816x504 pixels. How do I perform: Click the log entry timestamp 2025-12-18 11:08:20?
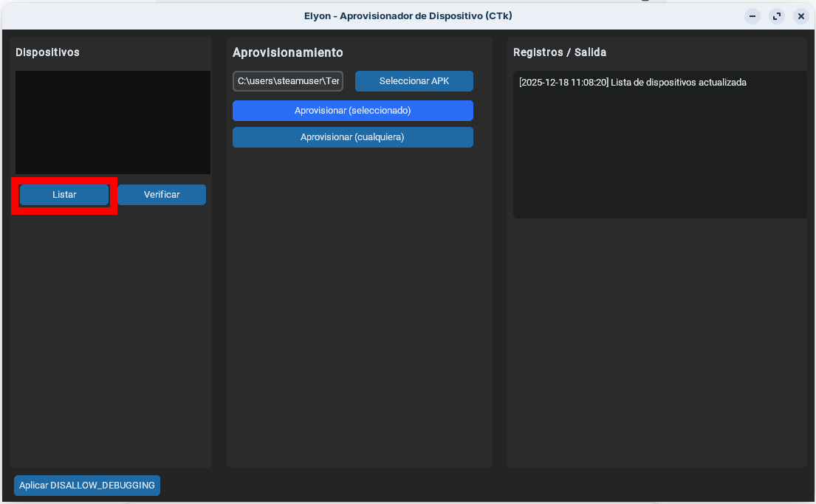point(564,83)
